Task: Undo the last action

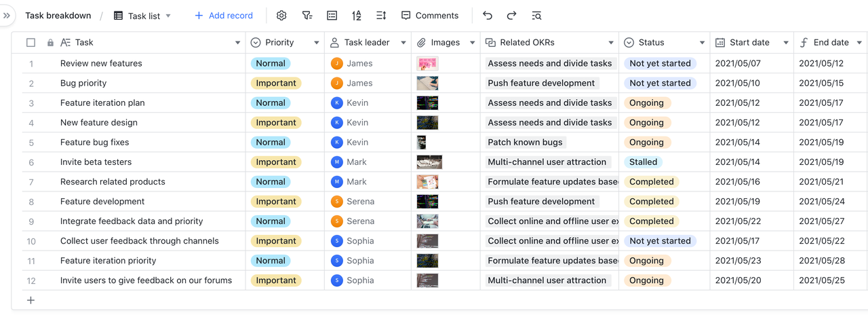Action: pos(488,16)
